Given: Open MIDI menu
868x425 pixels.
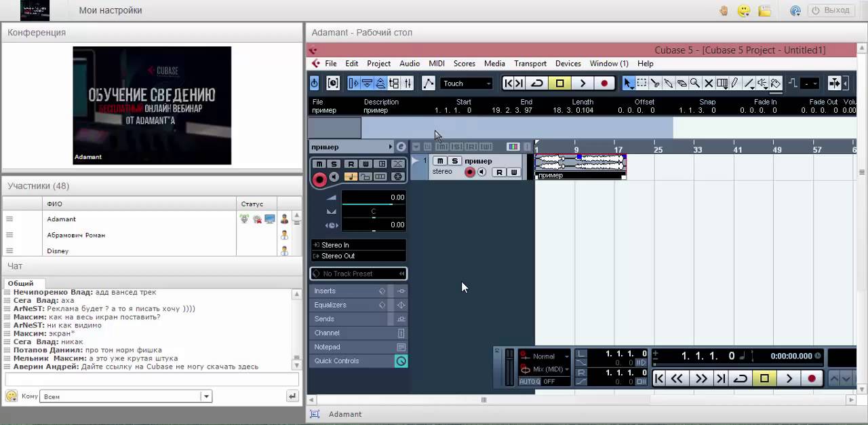Looking at the screenshot, I should (437, 63).
